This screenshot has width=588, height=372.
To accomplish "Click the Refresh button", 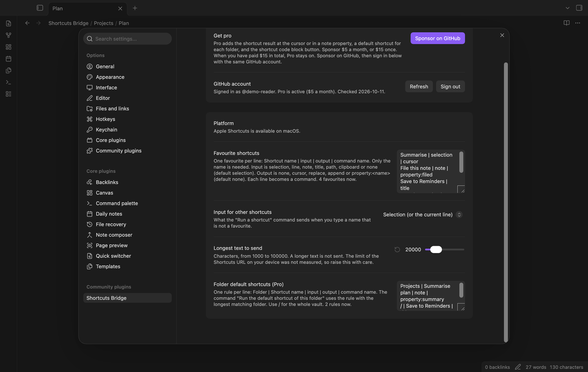I will [x=419, y=87].
